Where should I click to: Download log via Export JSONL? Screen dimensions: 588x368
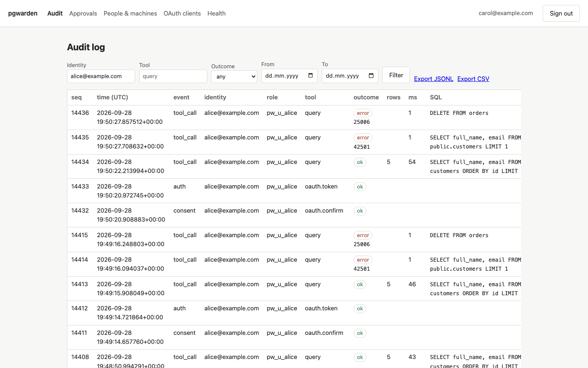pyautogui.click(x=434, y=79)
